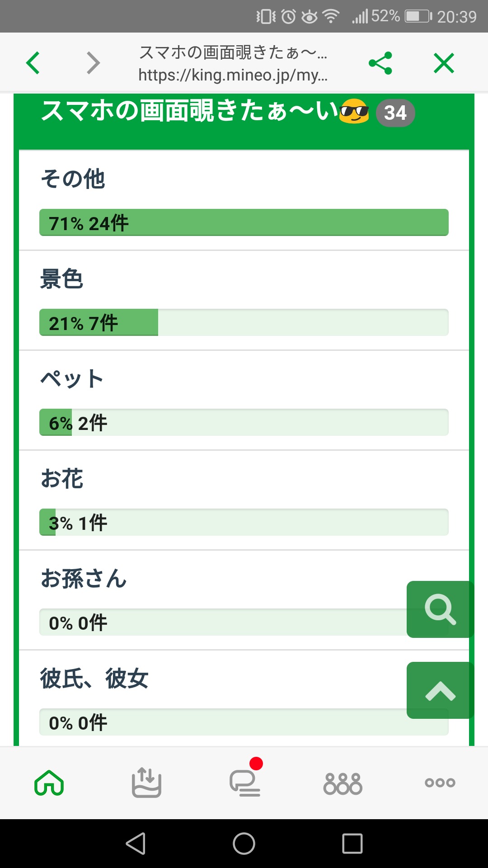Screen dimensions: 488x868
Task: Click the その他 71% 24件 result bar
Action: [x=244, y=222]
